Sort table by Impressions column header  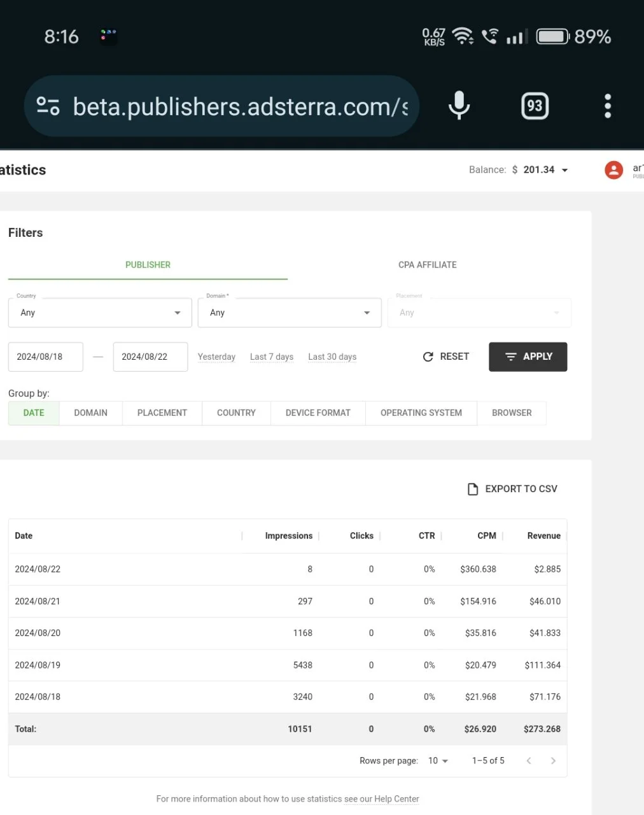(x=289, y=535)
